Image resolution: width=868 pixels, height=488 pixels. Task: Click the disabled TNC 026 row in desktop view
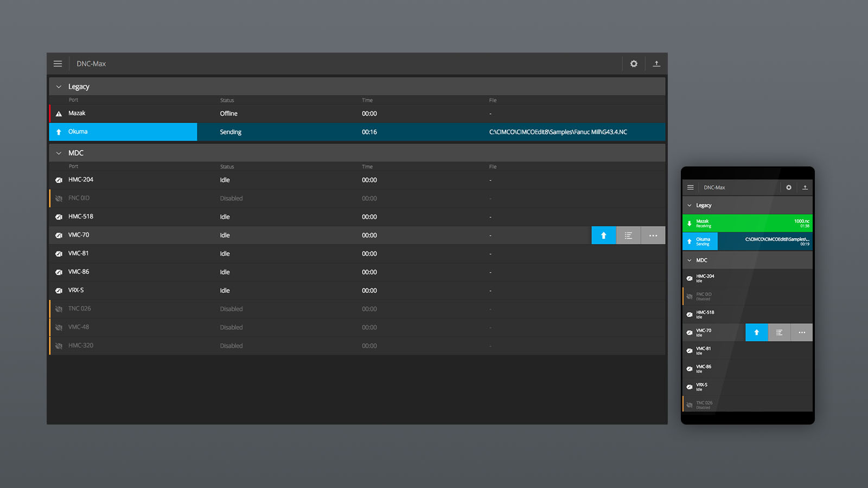80,309
